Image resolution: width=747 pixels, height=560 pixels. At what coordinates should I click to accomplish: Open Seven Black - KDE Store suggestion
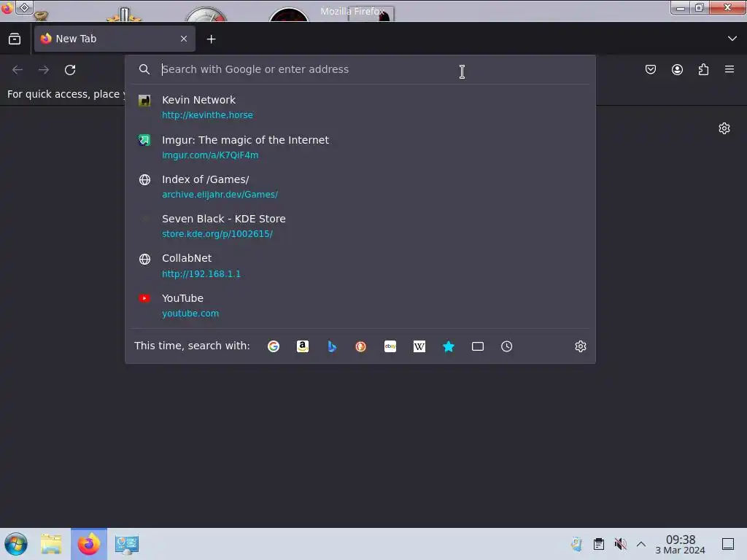[360, 226]
